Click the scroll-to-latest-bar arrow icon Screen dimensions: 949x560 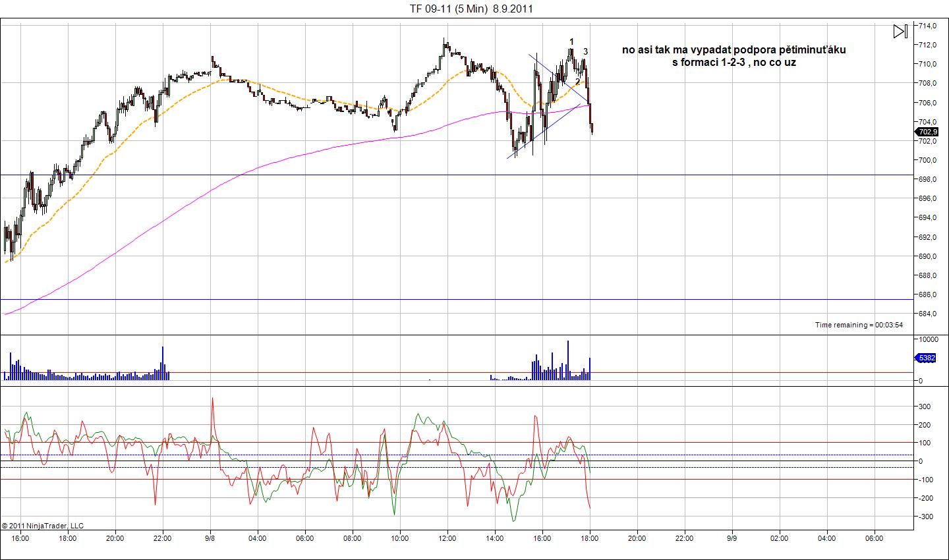pyautogui.click(x=900, y=31)
